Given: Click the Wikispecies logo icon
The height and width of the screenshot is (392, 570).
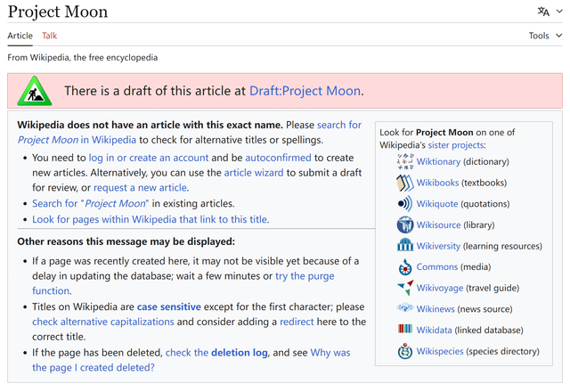Looking at the screenshot, I should pyautogui.click(x=405, y=351).
